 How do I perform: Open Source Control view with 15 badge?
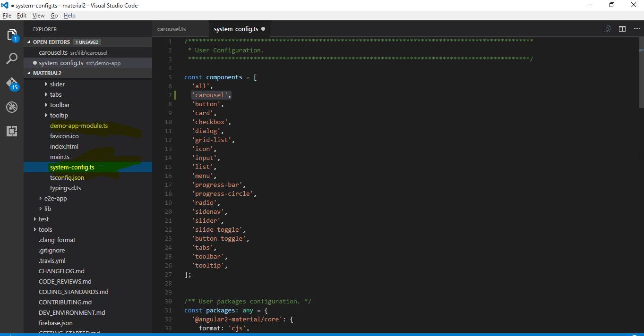12,84
